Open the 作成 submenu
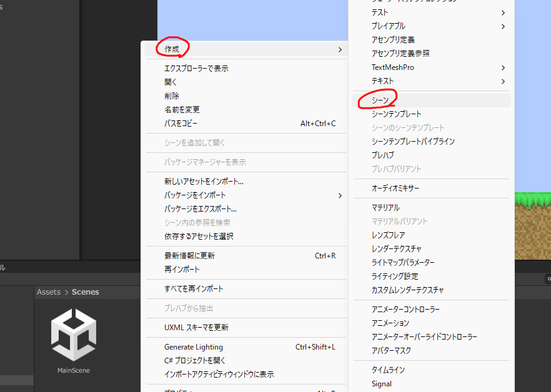551x392 pixels. click(246, 49)
